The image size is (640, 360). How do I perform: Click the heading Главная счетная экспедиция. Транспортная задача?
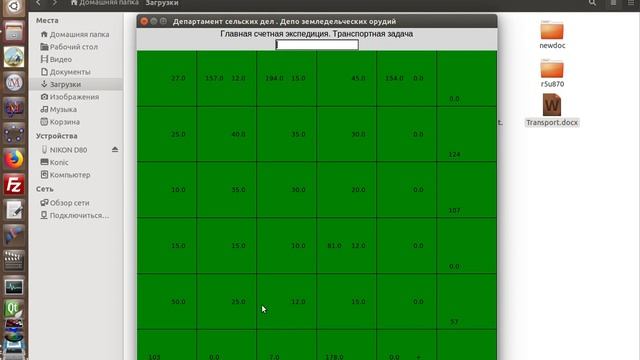click(x=317, y=34)
